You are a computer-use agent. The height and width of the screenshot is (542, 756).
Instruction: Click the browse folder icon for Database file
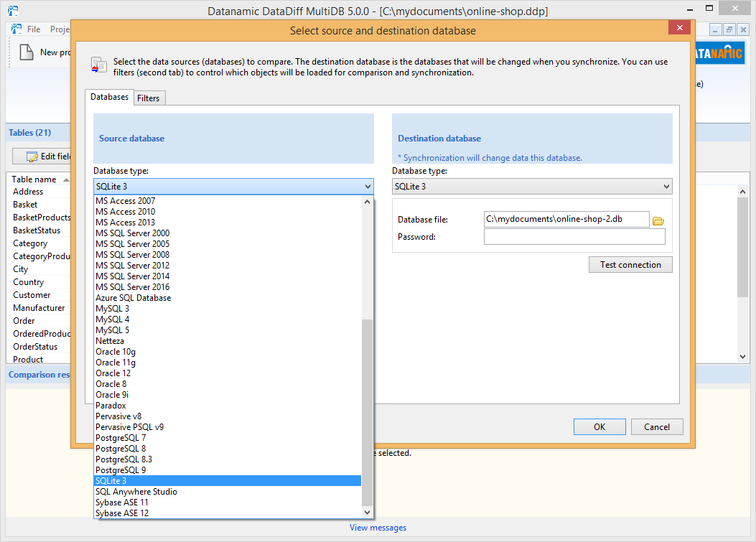(x=658, y=221)
